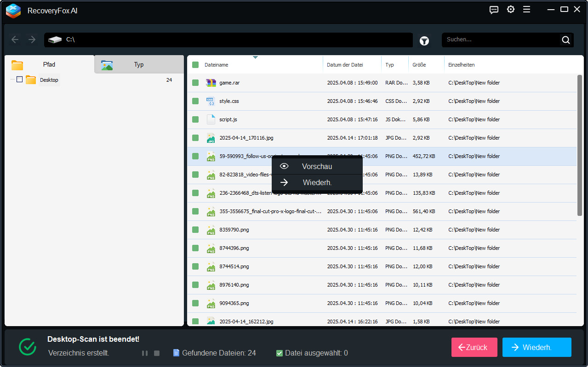Image resolution: width=588 pixels, height=367 pixels.
Task: Click the drive icon in the path bar
Action: (x=55, y=40)
